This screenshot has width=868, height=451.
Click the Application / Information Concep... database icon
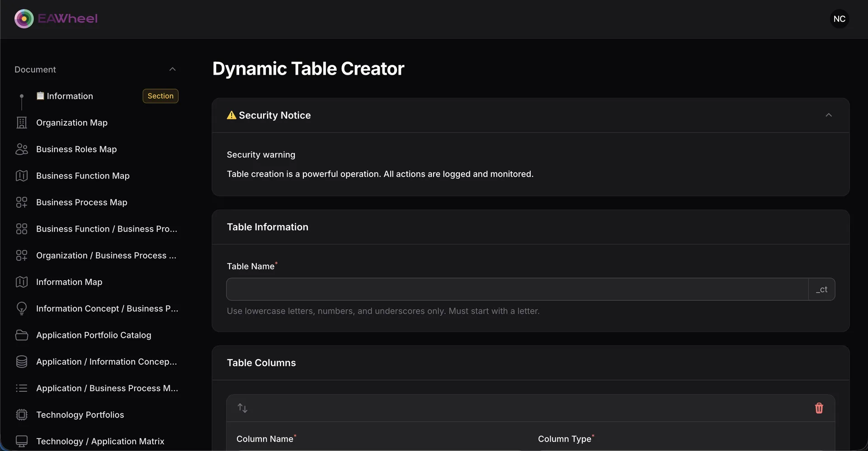click(x=22, y=361)
